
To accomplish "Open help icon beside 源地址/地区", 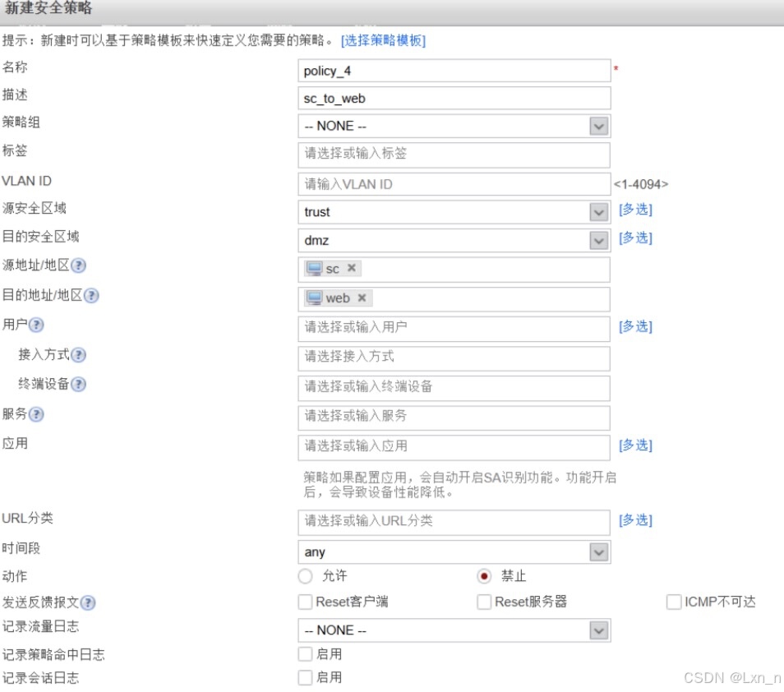I will [x=79, y=265].
